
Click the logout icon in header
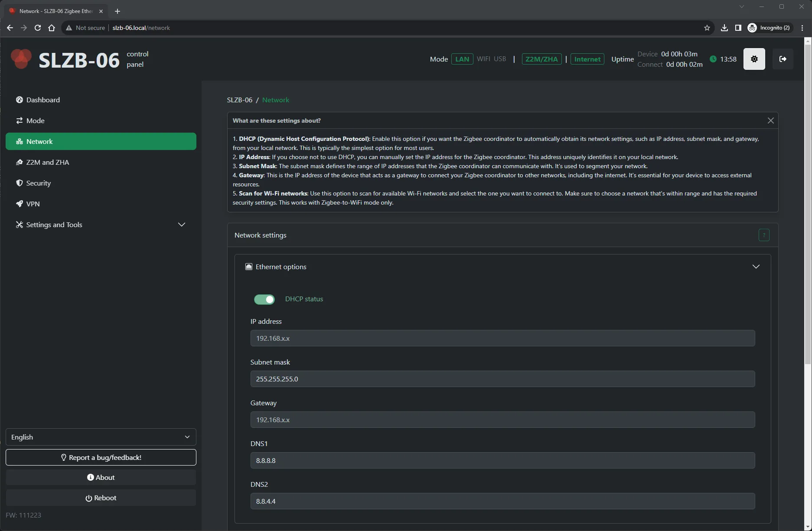click(783, 59)
